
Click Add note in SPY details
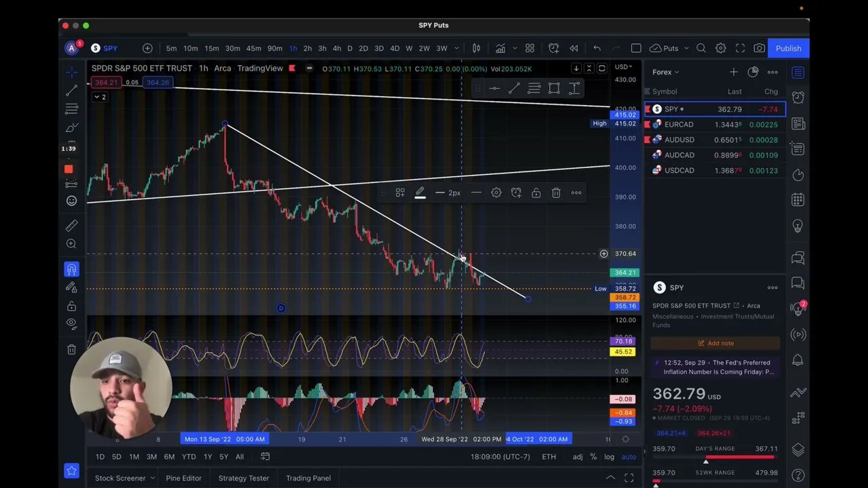coord(715,343)
